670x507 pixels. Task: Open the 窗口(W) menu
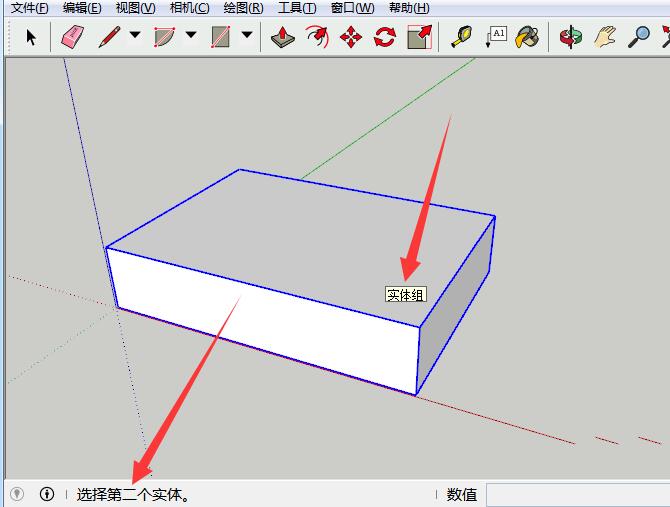click(353, 8)
